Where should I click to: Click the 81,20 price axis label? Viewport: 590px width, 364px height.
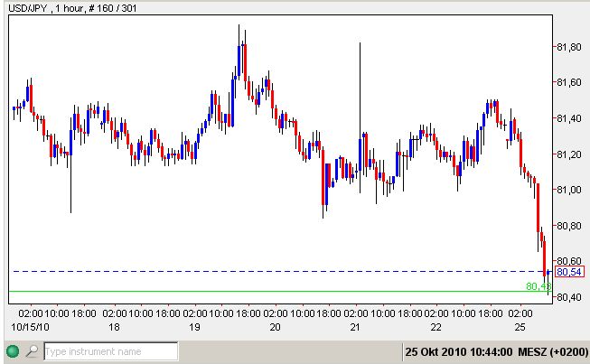tap(569, 154)
